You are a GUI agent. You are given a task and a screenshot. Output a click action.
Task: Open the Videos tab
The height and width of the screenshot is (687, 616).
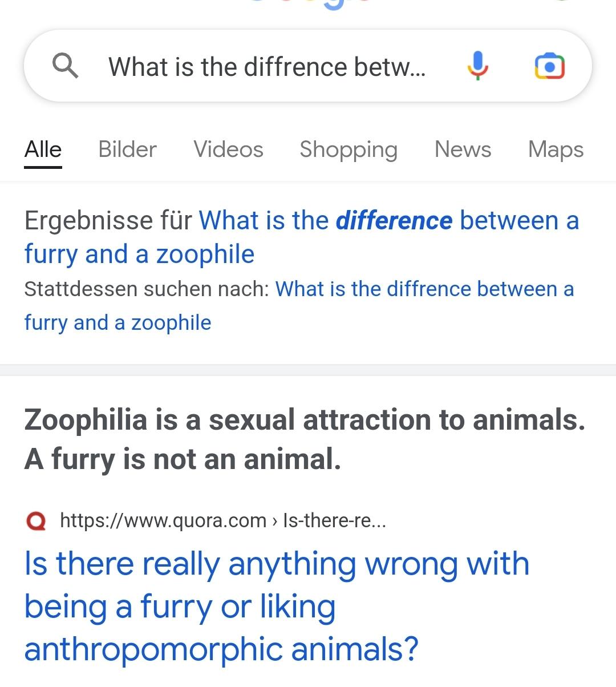click(x=228, y=149)
